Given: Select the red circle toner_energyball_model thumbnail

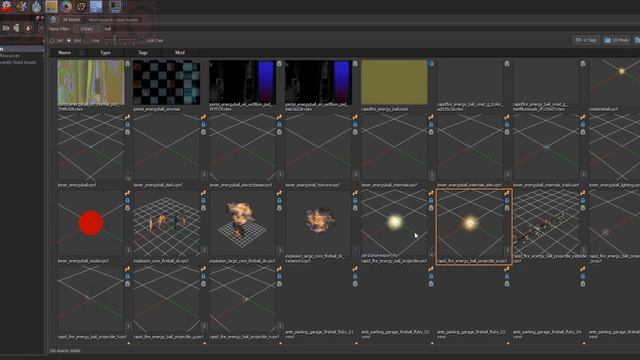Looking at the screenshot, I should pos(91,223).
